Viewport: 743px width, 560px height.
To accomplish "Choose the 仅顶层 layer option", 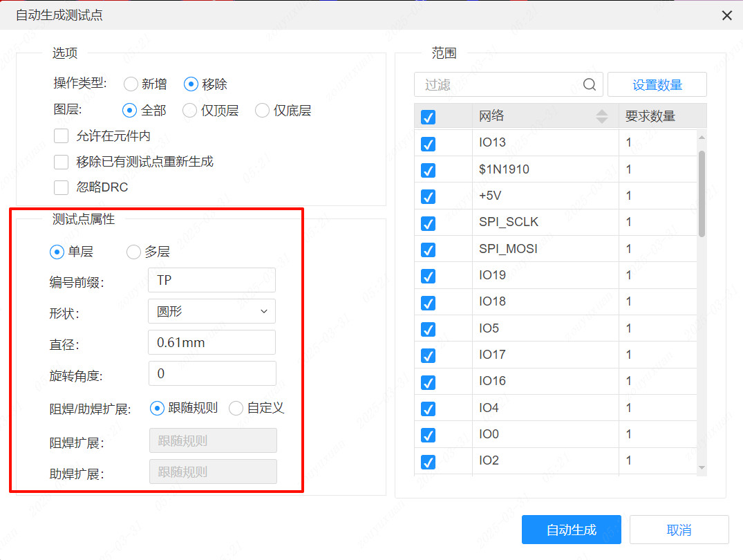I will click(x=189, y=110).
